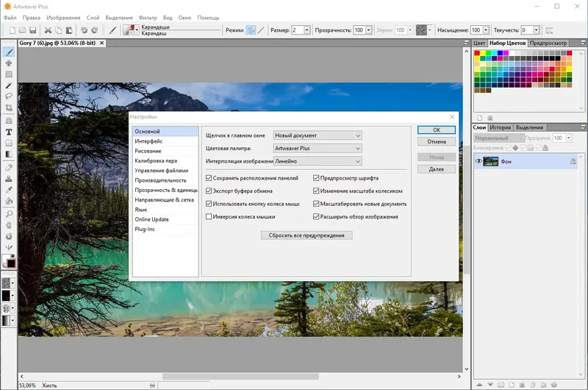Viewport: 588px width, 390px height.
Task: Select the Magic Wand tool
Action: (9, 85)
